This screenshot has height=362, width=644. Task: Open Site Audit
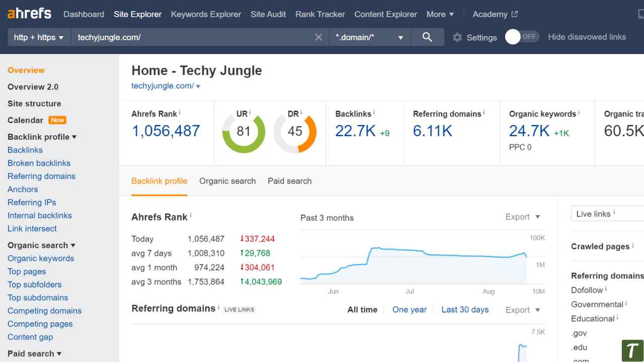(268, 14)
